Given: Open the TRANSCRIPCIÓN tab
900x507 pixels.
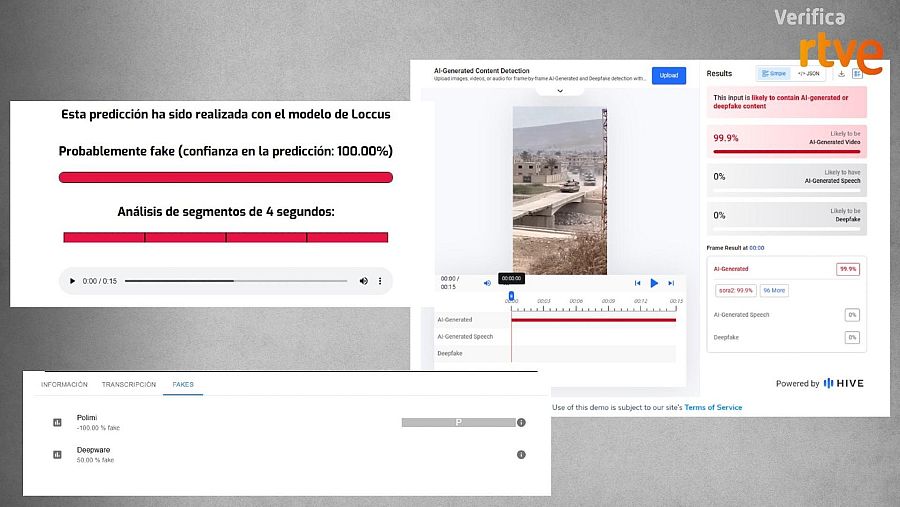Looking at the screenshot, I should [x=129, y=385].
